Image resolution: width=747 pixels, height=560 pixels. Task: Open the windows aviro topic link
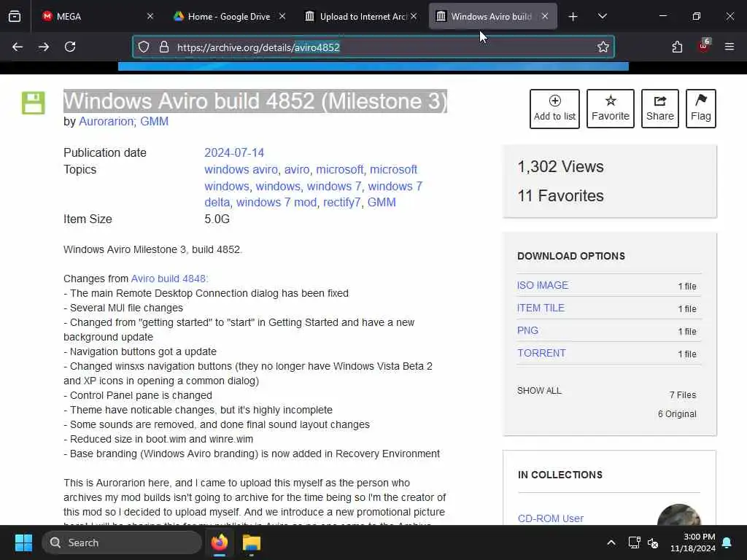[241, 169]
